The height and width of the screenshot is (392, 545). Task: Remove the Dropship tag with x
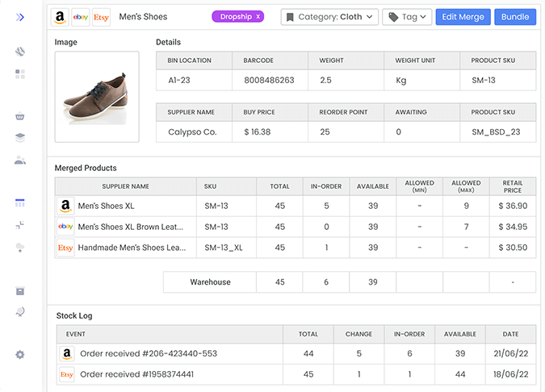(x=258, y=16)
